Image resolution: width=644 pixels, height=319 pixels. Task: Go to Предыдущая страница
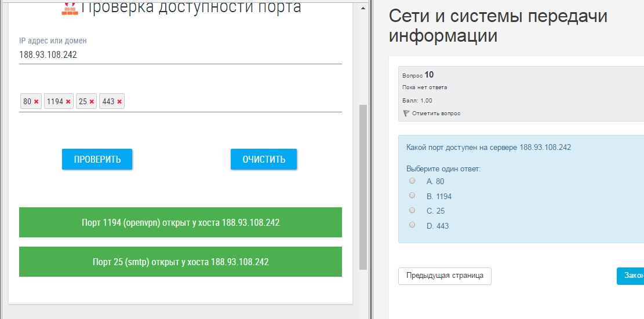[x=445, y=276]
